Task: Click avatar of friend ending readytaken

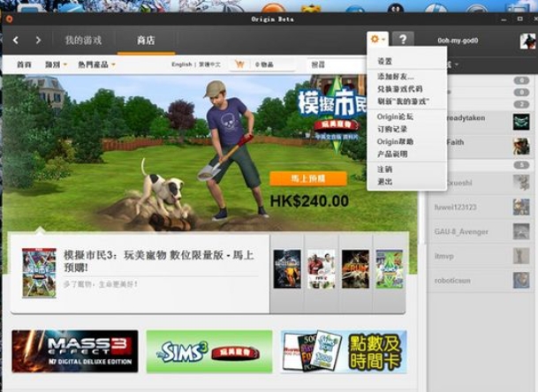Action: point(521,122)
